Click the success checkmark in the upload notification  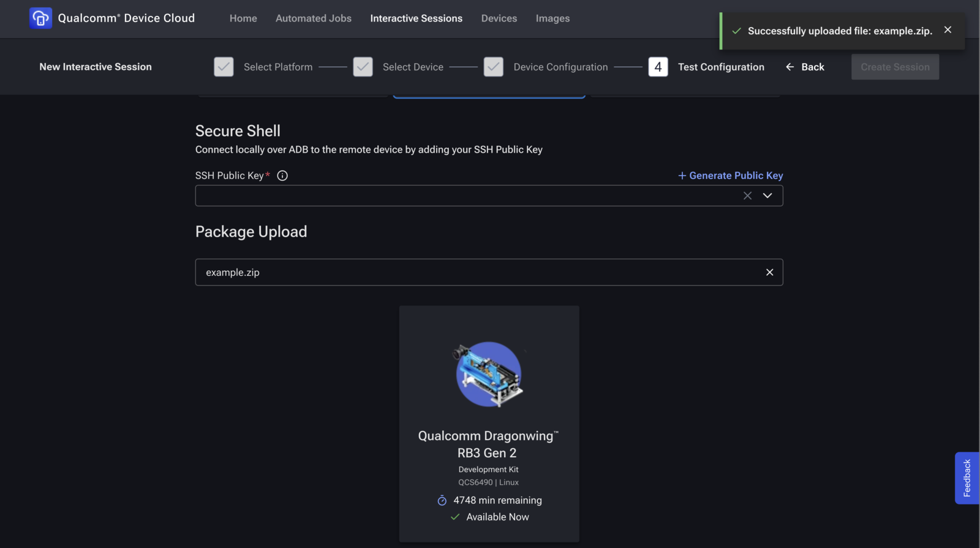(737, 31)
